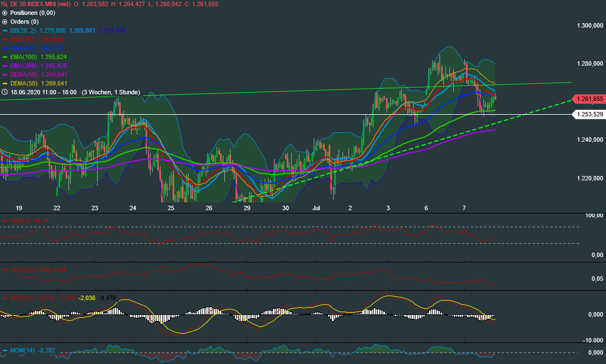Click the high price H: 1.264,427

[x=128, y=4]
